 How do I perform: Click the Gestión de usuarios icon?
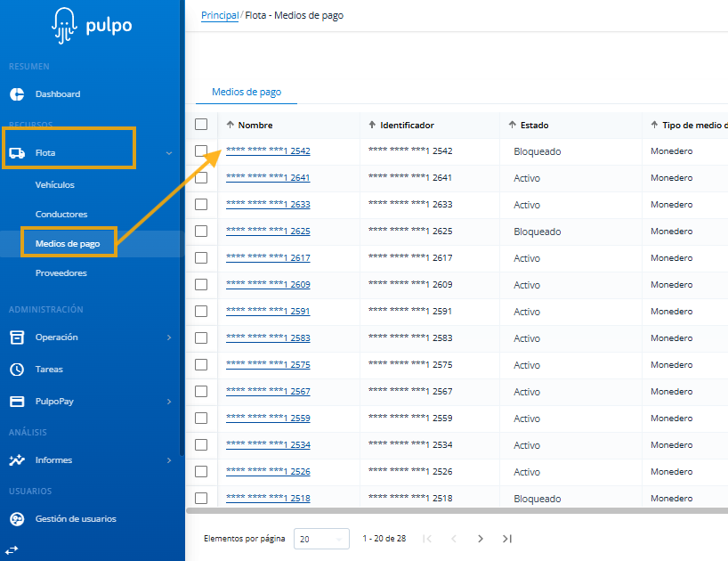coord(16,519)
